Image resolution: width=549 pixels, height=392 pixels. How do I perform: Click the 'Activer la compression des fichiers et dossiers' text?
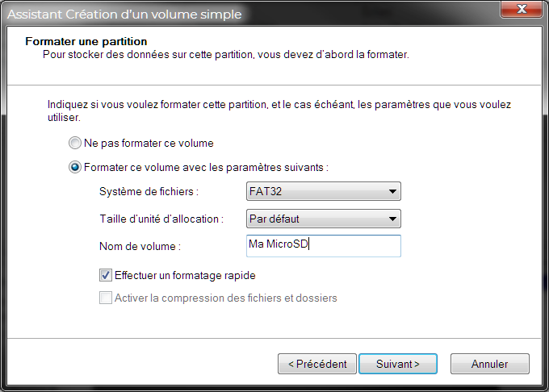(x=225, y=298)
